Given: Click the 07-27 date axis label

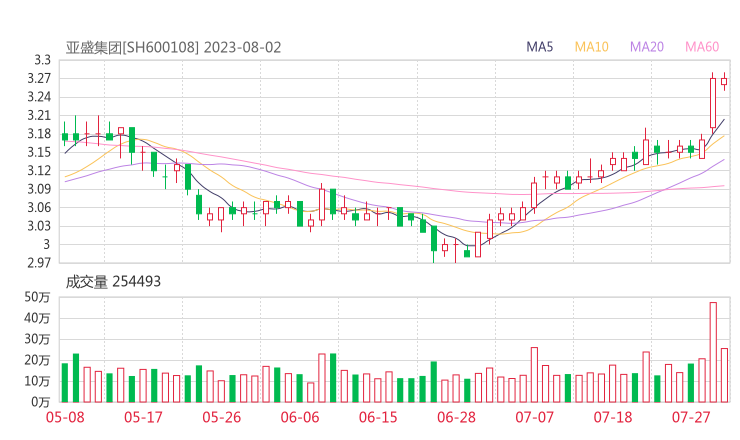Looking at the screenshot, I should point(691,417).
